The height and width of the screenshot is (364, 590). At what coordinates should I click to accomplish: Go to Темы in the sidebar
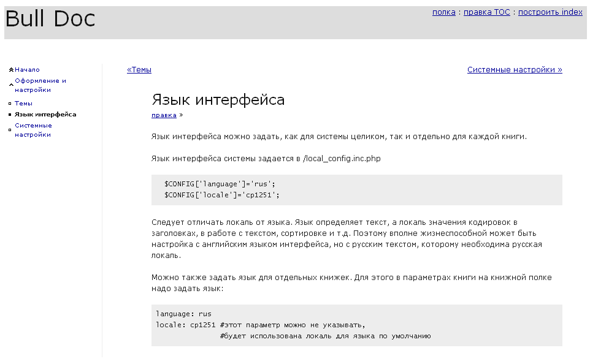[23, 103]
